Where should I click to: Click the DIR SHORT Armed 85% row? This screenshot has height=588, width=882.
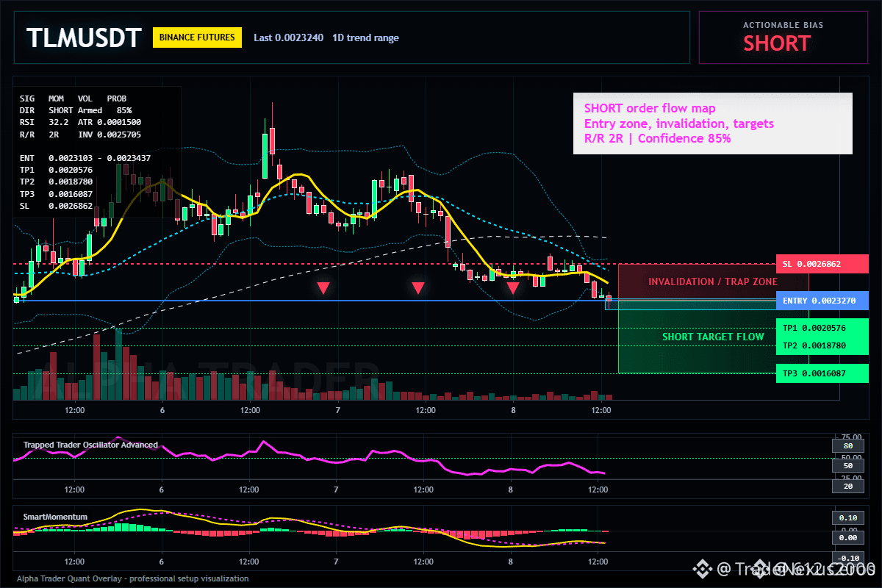76,110
